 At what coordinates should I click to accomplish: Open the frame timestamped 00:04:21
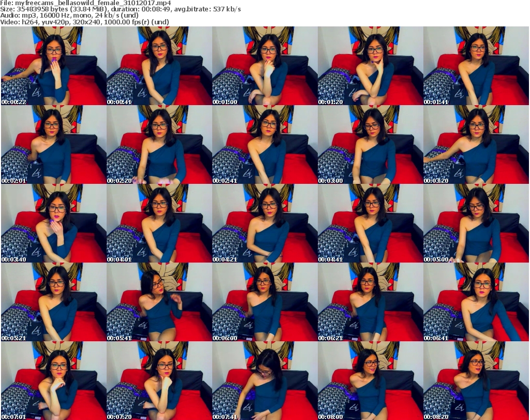[264, 223]
